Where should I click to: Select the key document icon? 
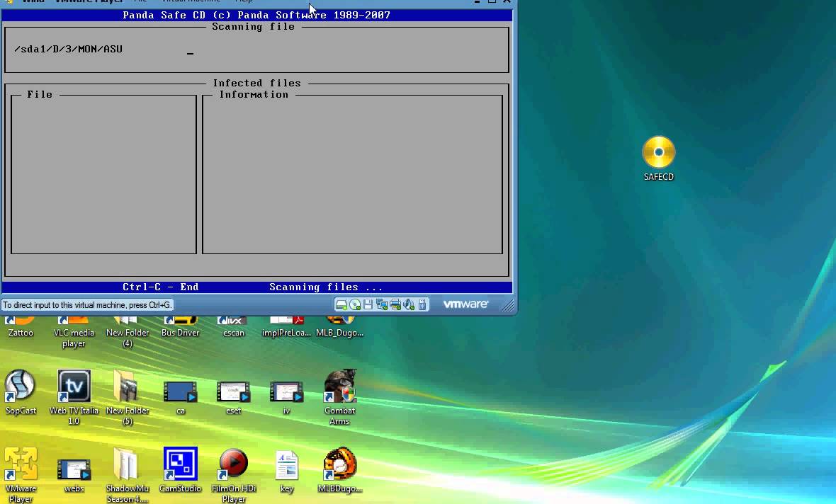[x=286, y=471]
